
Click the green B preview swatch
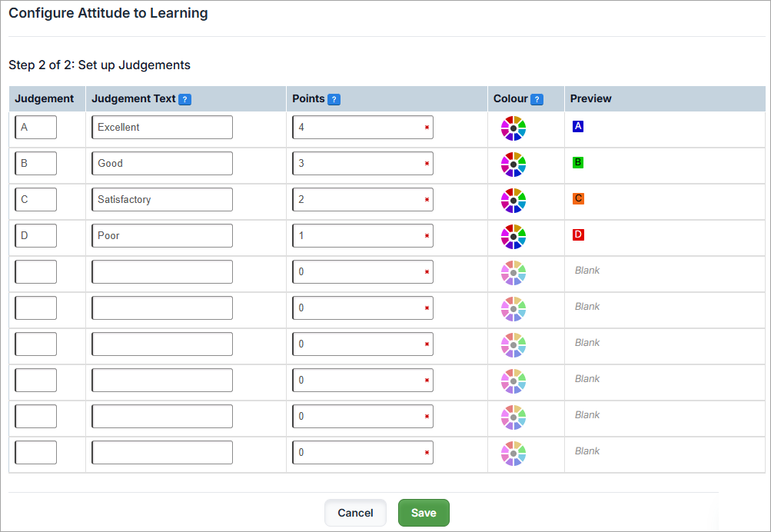coord(578,162)
